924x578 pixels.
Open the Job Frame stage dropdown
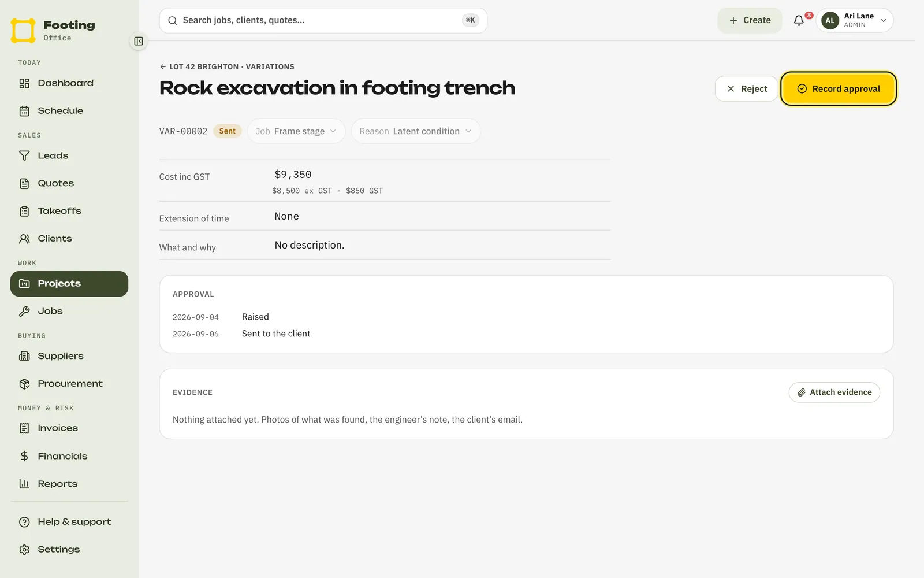coord(296,131)
